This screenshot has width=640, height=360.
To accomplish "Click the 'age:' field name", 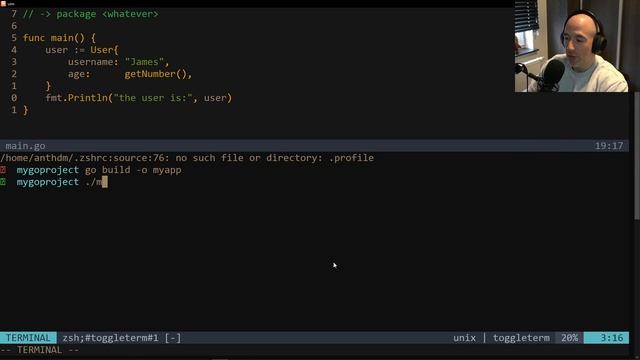I will [x=79, y=74].
